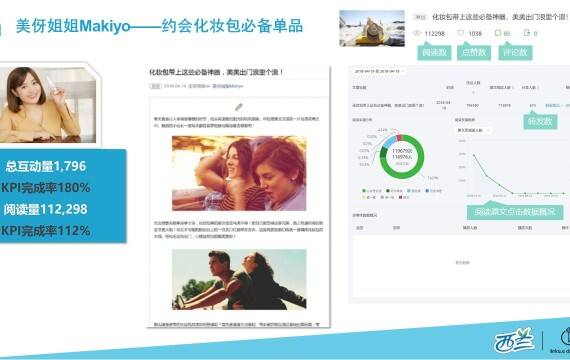Click the small gray tag next to the article date
Viewport: 570px width, 360px height.
(155, 86)
